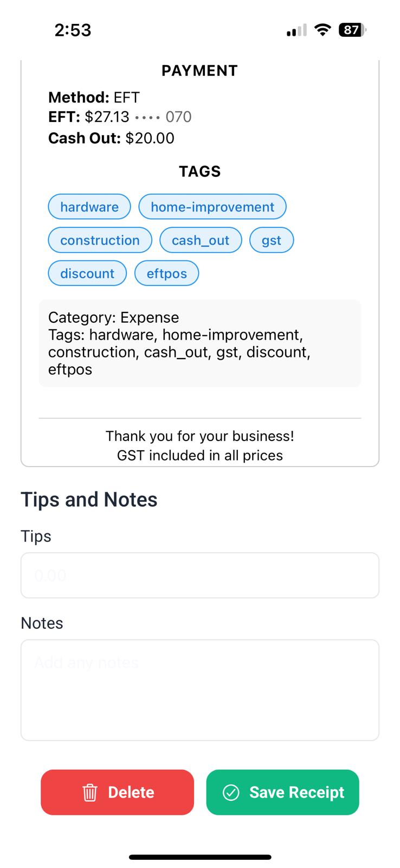Viewport: 400px width, 868px height.
Task: Select the home-improvement tag
Action: tap(212, 207)
